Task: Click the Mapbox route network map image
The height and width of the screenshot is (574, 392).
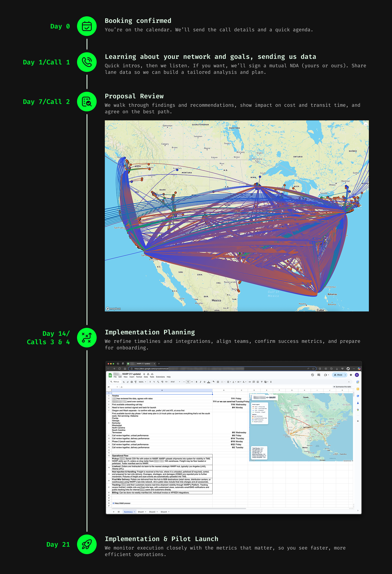Action: tap(237, 216)
